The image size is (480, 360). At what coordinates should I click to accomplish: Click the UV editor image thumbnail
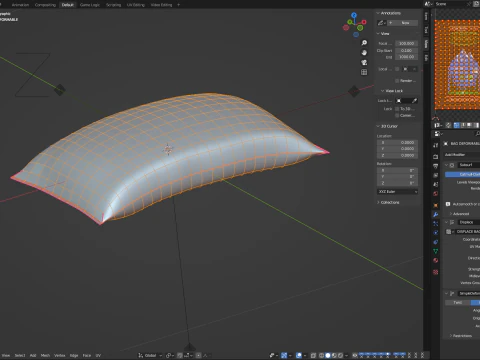coord(457,64)
